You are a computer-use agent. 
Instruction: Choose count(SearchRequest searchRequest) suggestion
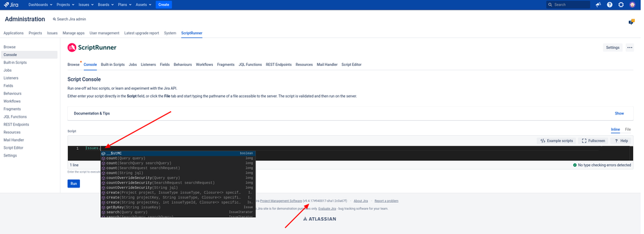point(178,168)
